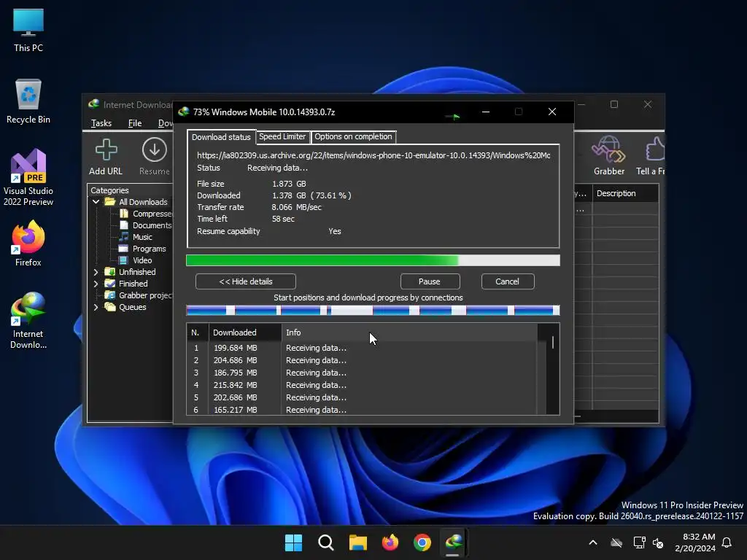Switch to the Download status tab
Screen dimensions: 747x560
[x=221, y=137]
